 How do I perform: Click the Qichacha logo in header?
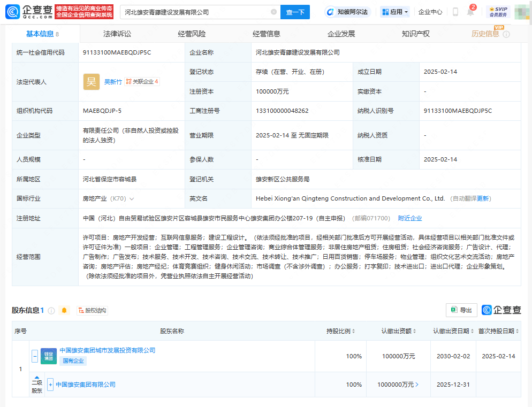[x=29, y=11]
